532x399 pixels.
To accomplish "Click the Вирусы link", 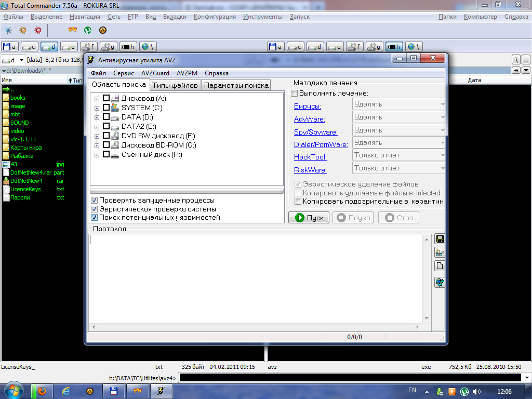I will 308,106.
